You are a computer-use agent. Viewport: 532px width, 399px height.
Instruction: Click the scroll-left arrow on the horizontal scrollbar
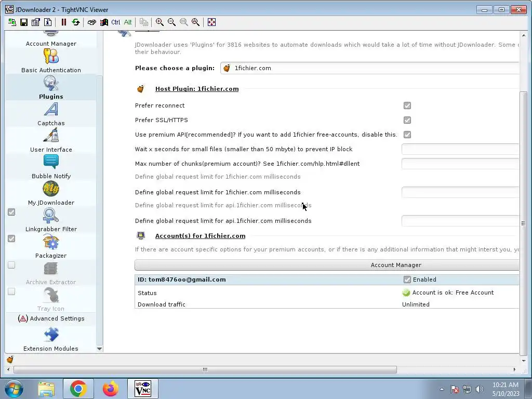8,369
